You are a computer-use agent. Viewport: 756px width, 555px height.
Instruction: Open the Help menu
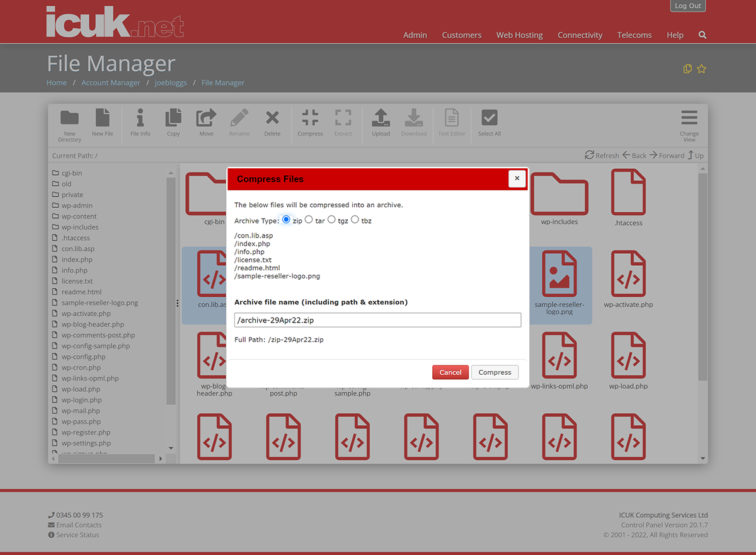[675, 35]
